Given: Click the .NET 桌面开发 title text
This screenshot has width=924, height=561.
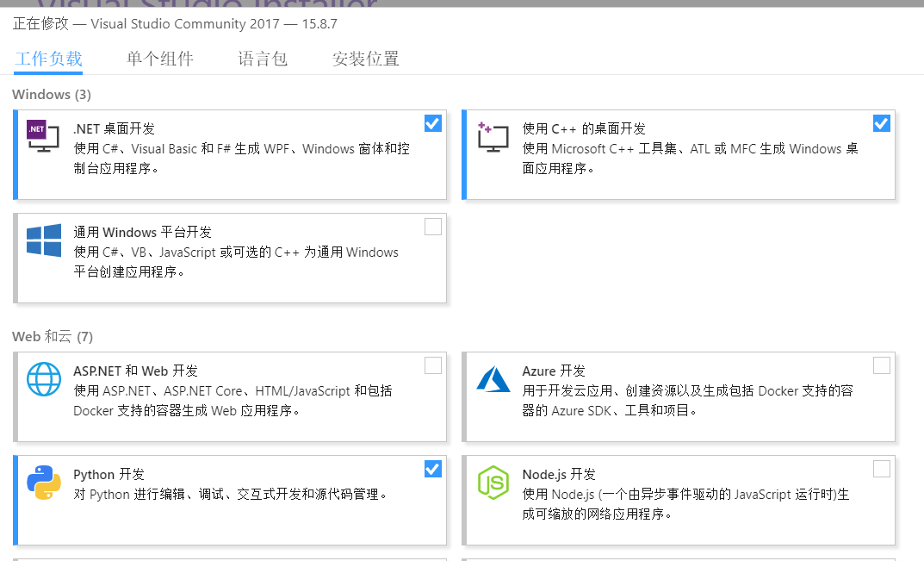Looking at the screenshot, I should tap(115, 128).
